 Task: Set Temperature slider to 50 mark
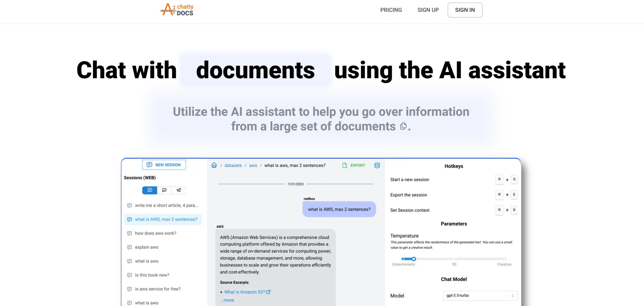coord(454,259)
